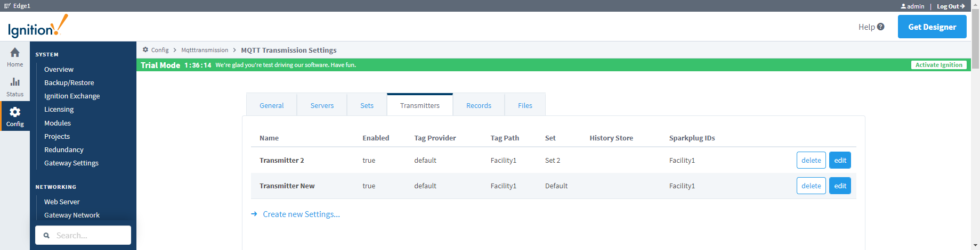Click the Log Out arrow icon
Viewport: 980px width, 250px height.
tap(962, 6)
